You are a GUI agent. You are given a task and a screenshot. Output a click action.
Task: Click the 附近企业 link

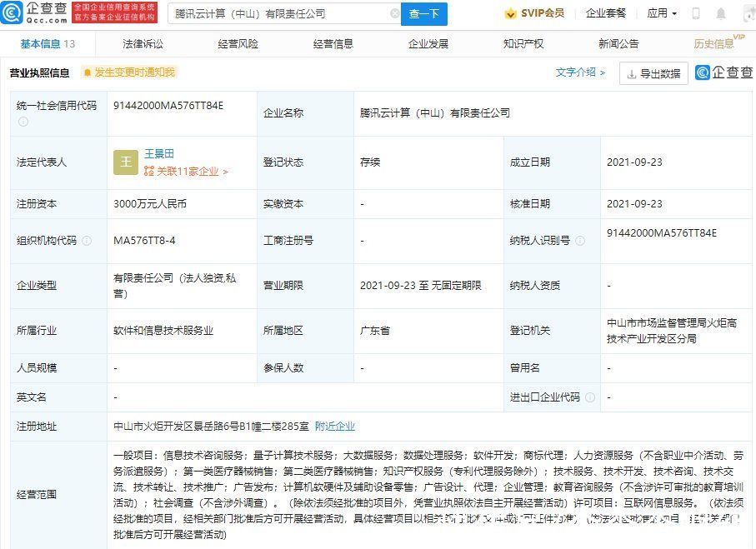(334, 426)
